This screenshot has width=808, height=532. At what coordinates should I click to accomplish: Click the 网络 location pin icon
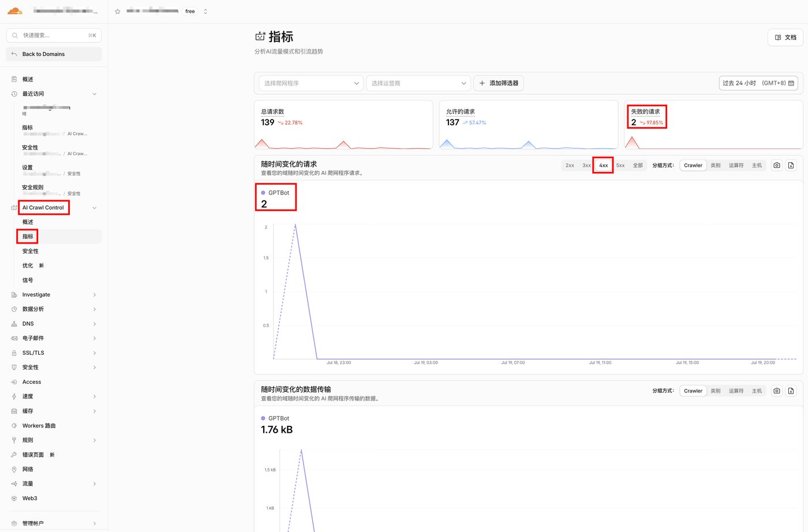[x=14, y=470]
